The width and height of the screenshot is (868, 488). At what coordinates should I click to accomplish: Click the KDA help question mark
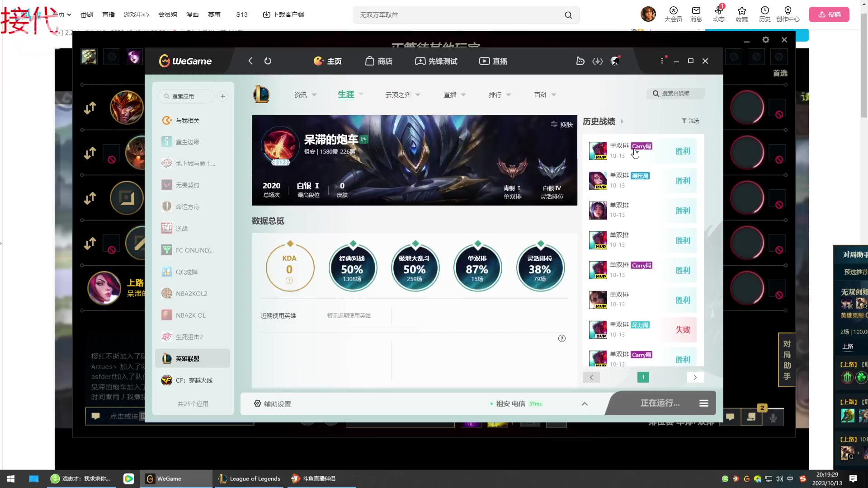pos(289,281)
